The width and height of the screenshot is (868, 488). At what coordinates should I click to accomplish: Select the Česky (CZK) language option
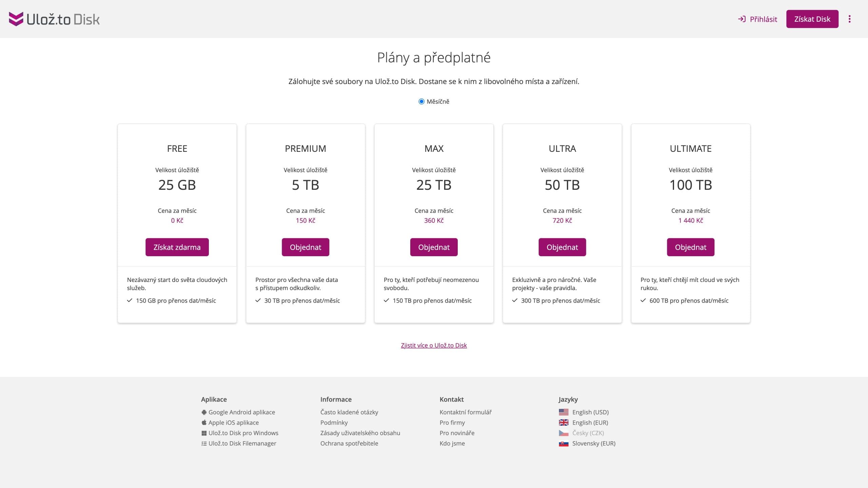click(x=588, y=433)
